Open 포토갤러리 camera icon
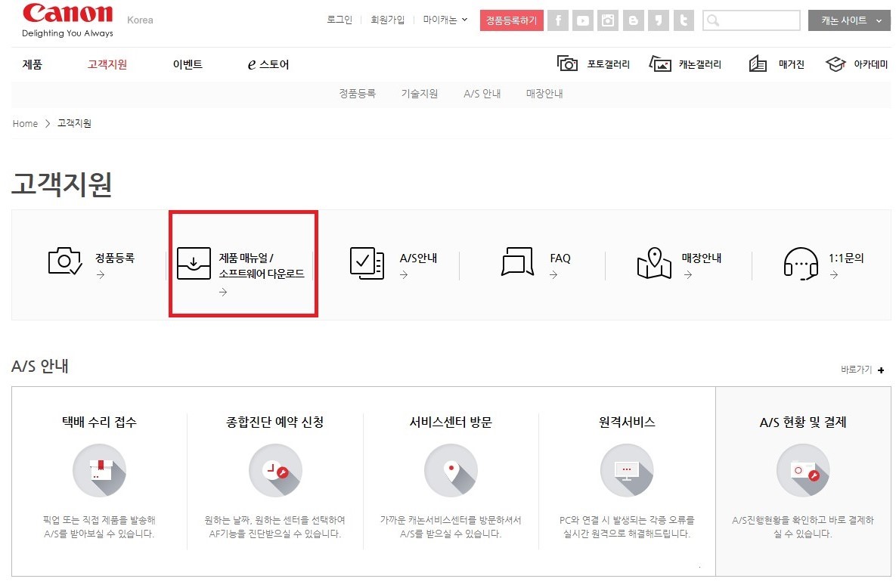This screenshot has width=896, height=588. pos(567,63)
